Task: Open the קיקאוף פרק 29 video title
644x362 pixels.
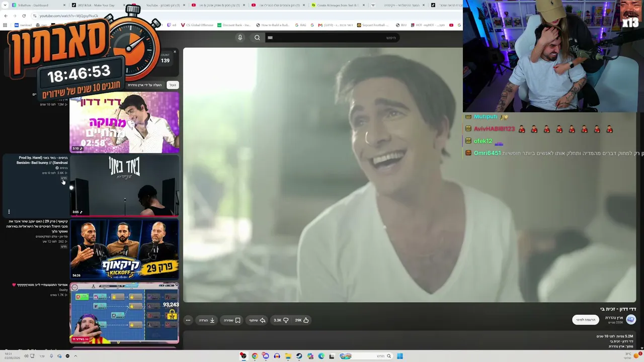Action: click(x=37, y=226)
